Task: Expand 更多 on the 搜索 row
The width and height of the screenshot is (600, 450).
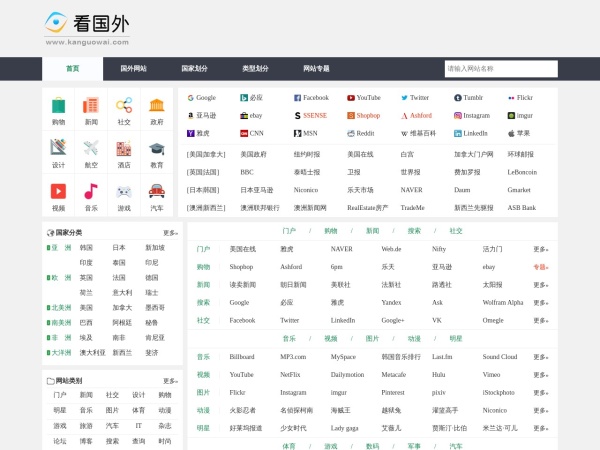Action: point(541,303)
